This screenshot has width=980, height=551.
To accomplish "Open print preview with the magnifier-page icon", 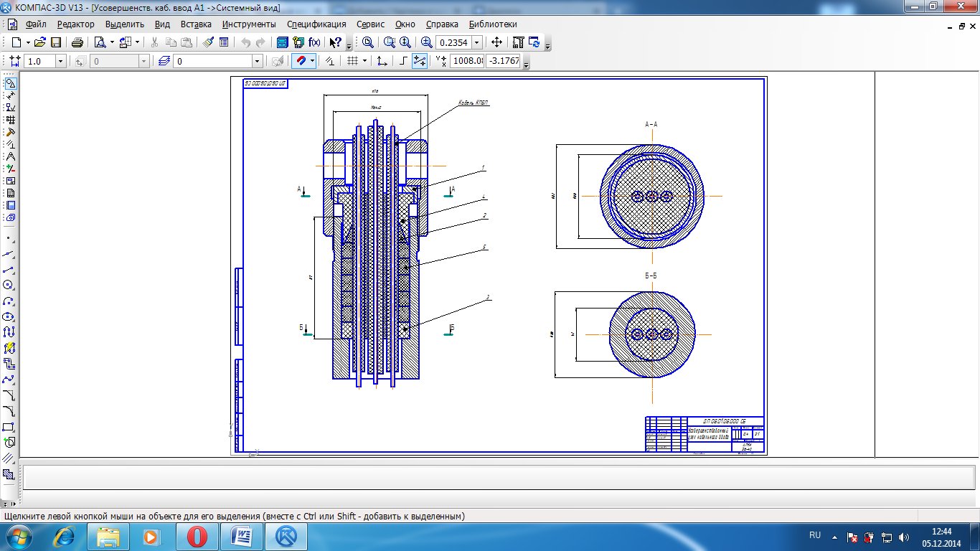I will pyautogui.click(x=100, y=42).
